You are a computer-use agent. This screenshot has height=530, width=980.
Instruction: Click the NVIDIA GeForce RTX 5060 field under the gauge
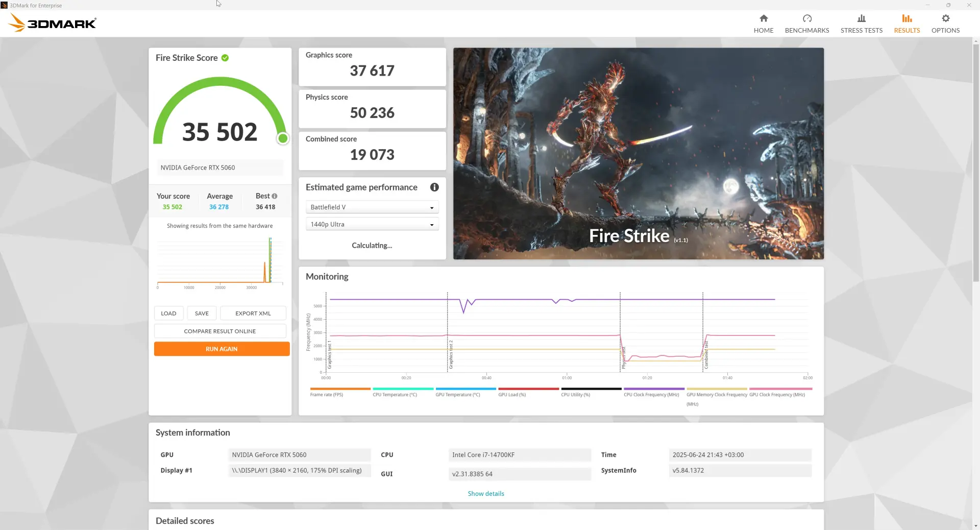coord(220,167)
